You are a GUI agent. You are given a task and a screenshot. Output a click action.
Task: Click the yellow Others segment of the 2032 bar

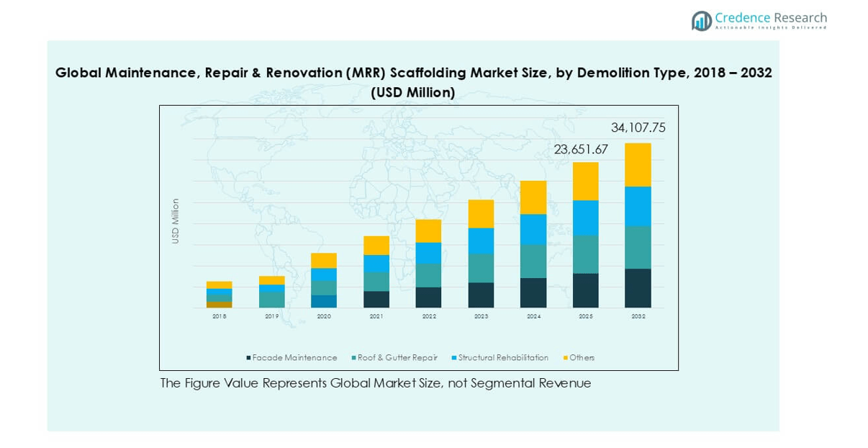pos(638,164)
